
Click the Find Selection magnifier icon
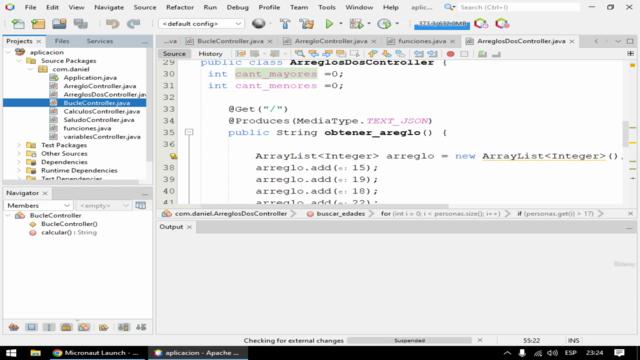coord(300,53)
